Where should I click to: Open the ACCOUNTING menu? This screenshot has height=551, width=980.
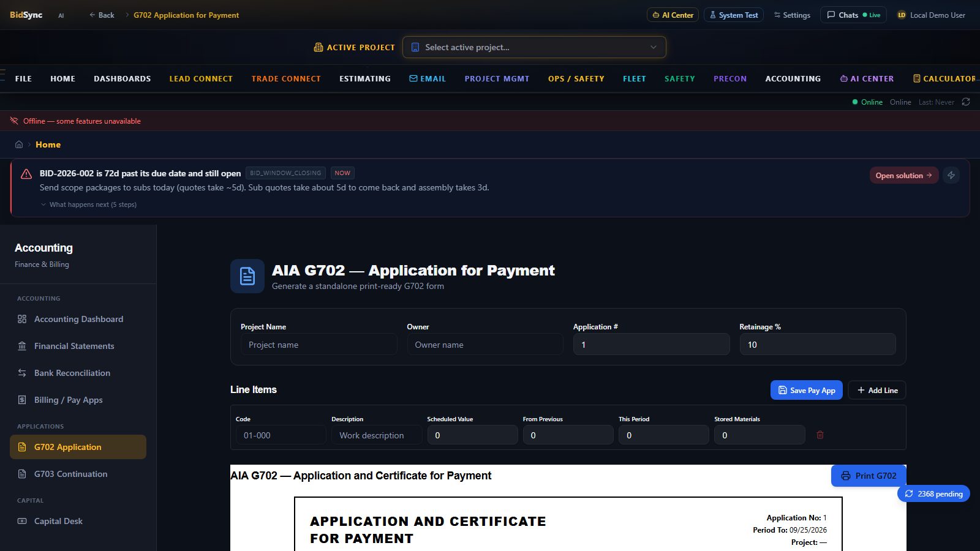tap(793, 78)
